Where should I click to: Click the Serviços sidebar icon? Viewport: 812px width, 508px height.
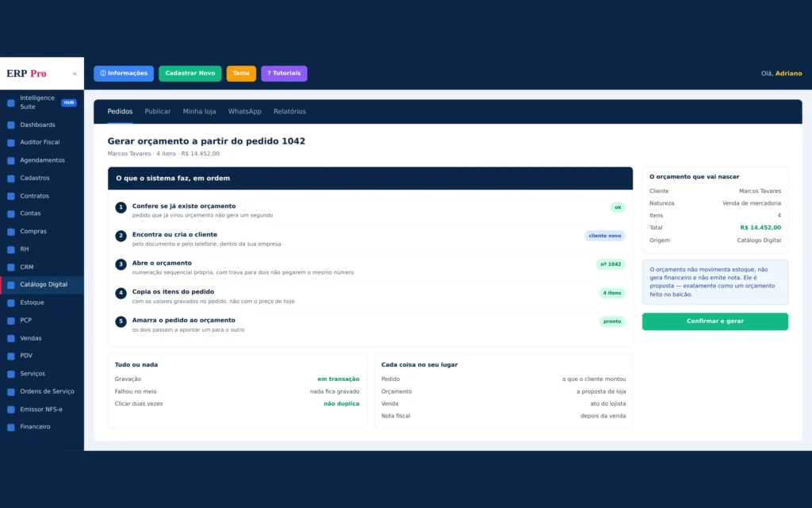pos(11,374)
